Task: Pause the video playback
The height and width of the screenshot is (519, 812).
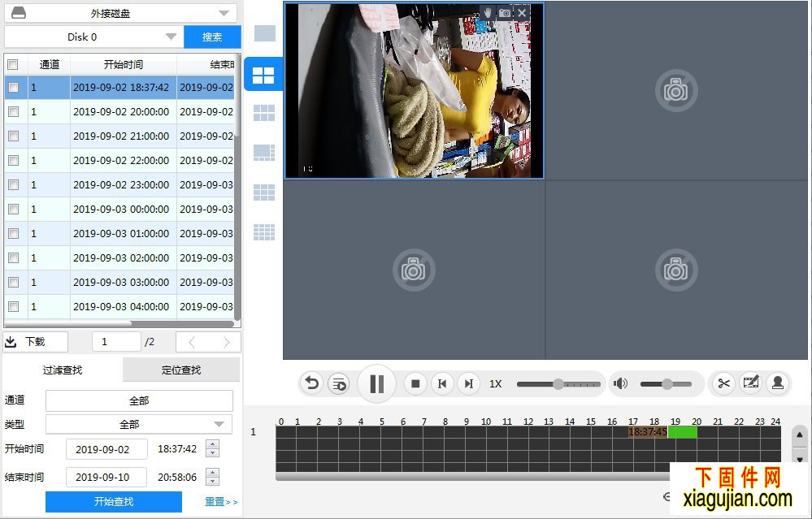Action: (377, 384)
